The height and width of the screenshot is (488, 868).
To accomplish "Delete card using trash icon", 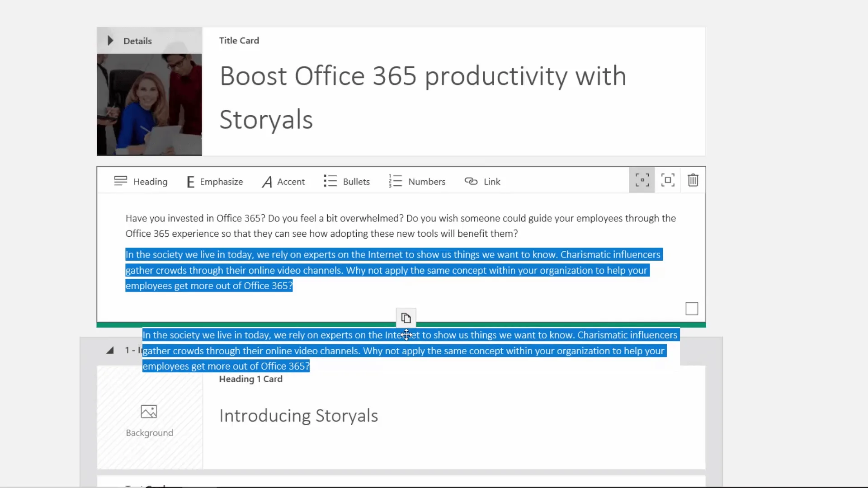I will 693,180.
